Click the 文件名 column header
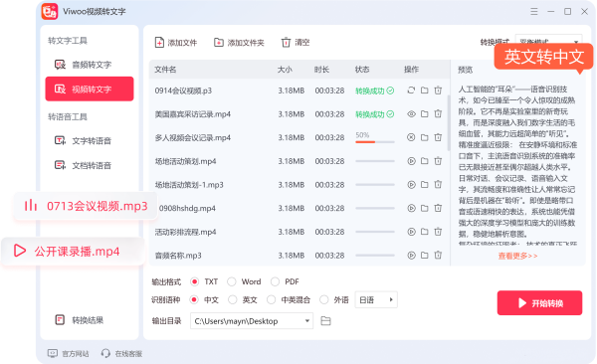 click(x=165, y=70)
